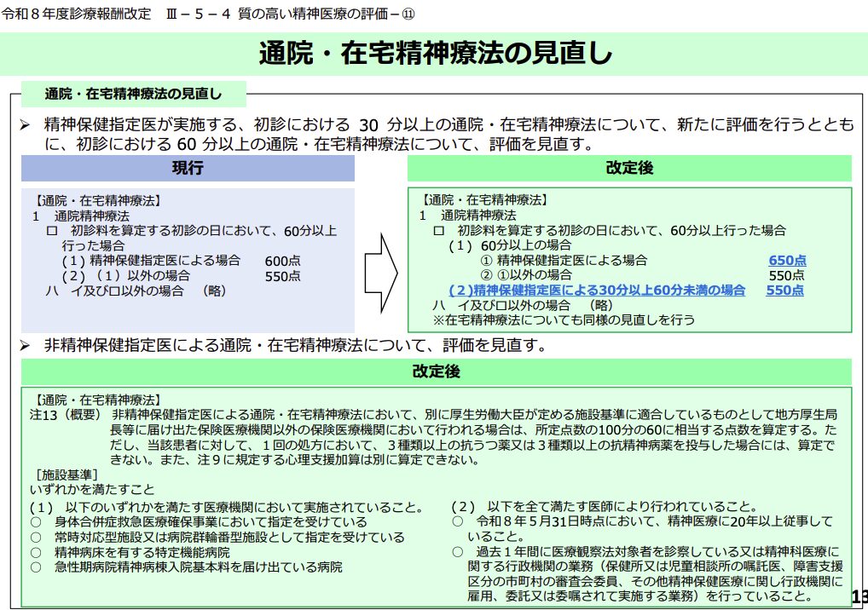The image size is (868, 610).
Task: Open the underlined 650点 score
Action: click(787, 261)
